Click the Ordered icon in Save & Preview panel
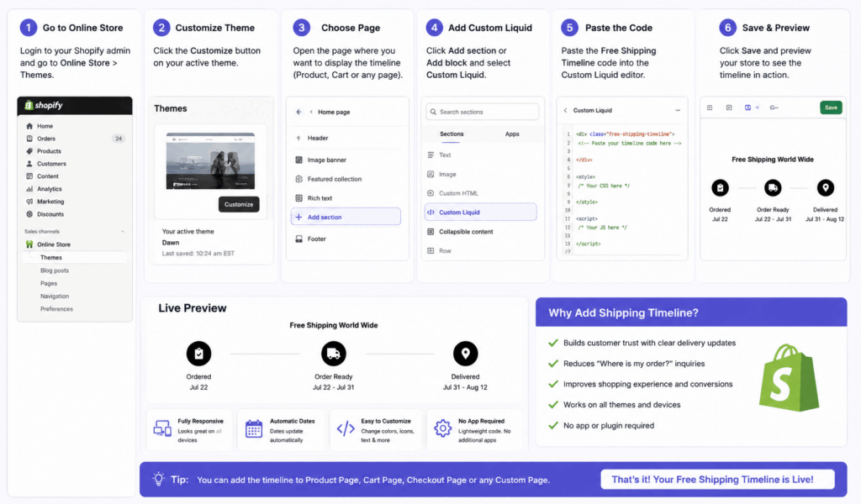Screen dimensions: 861x504 [720, 188]
